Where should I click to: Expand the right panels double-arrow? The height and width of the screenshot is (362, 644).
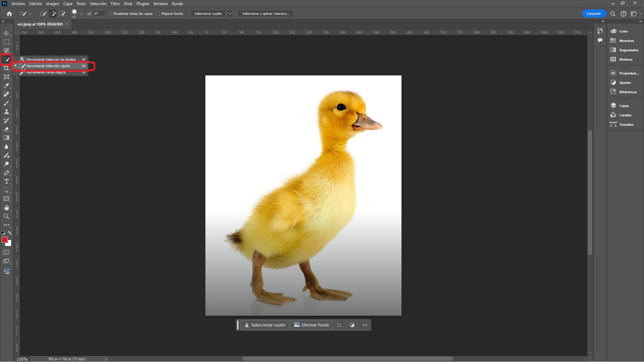640,21
